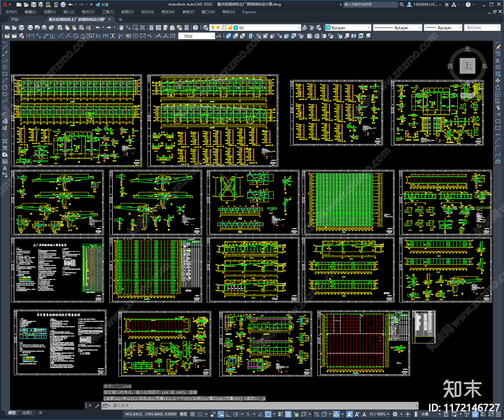Toggle dynamic input in status bar
Screen dimensions: 504x420
(x=221, y=414)
